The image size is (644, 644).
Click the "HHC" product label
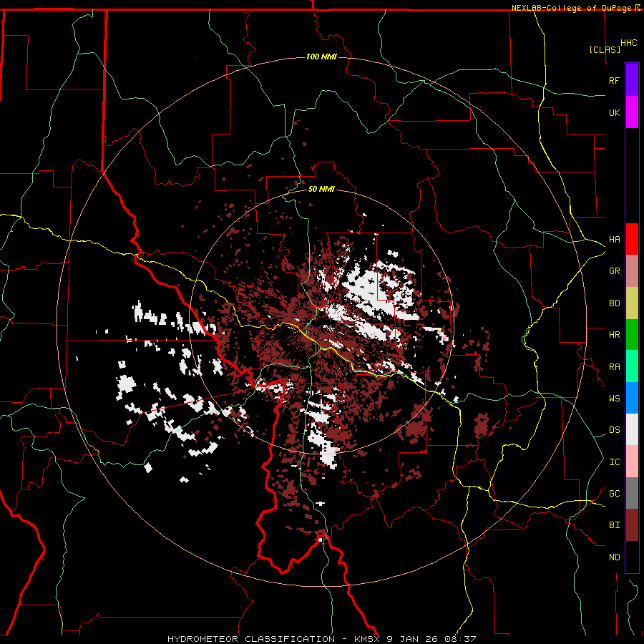[628, 43]
